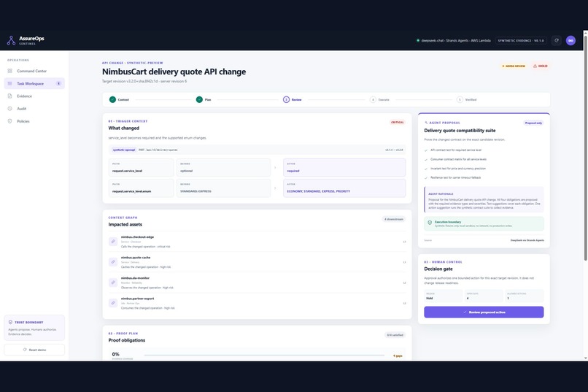
Task: Click the Audit clock icon
Action: click(x=9, y=109)
